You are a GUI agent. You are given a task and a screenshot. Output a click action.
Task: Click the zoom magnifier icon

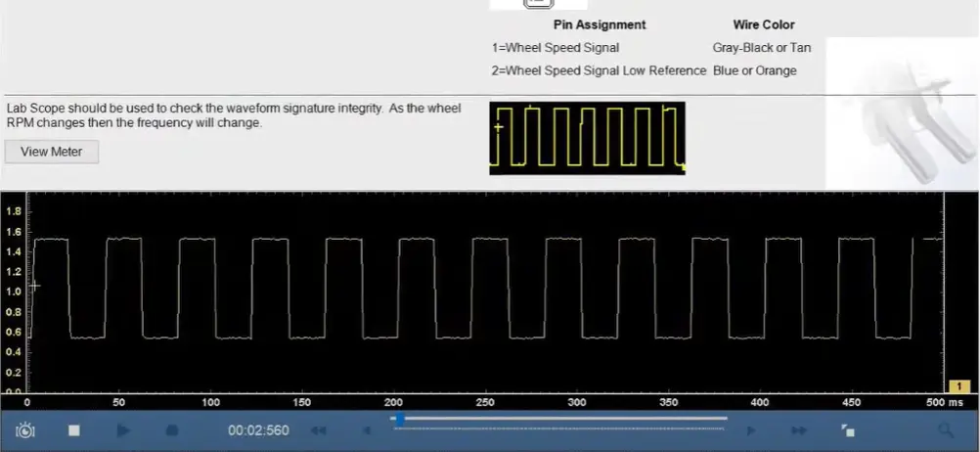click(x=946, y=429)
